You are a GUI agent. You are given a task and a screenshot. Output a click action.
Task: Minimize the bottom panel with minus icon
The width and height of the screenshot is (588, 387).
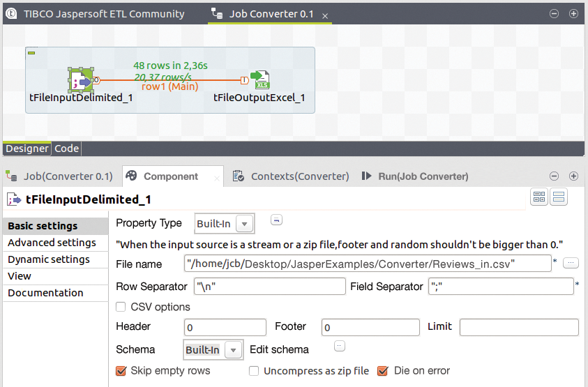554,176
